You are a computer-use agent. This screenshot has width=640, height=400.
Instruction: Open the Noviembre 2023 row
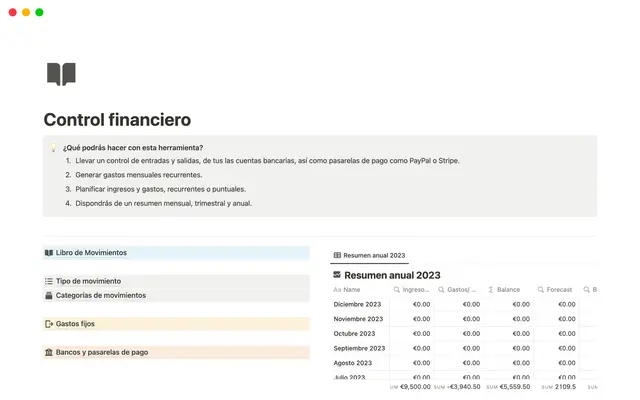pyautogui.click(x=358, y=319)
